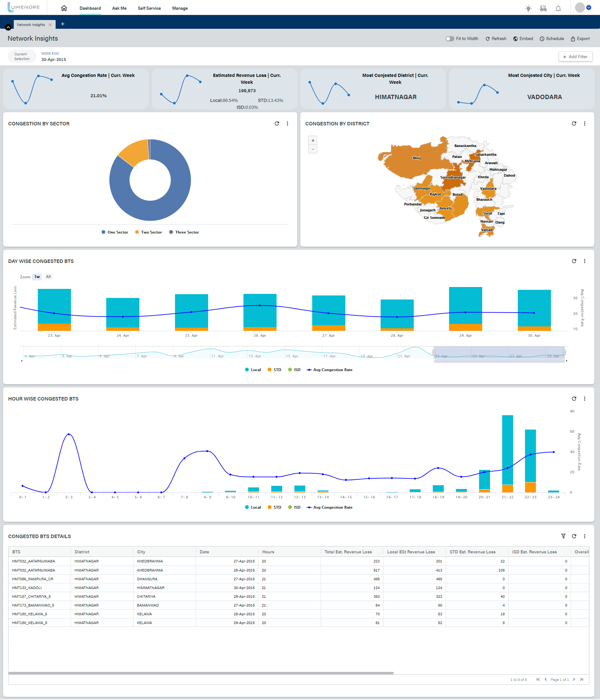Click the horizontal scrollbar of the BTS table
This screenshot has width=600, height=700.
coord(201,673)
